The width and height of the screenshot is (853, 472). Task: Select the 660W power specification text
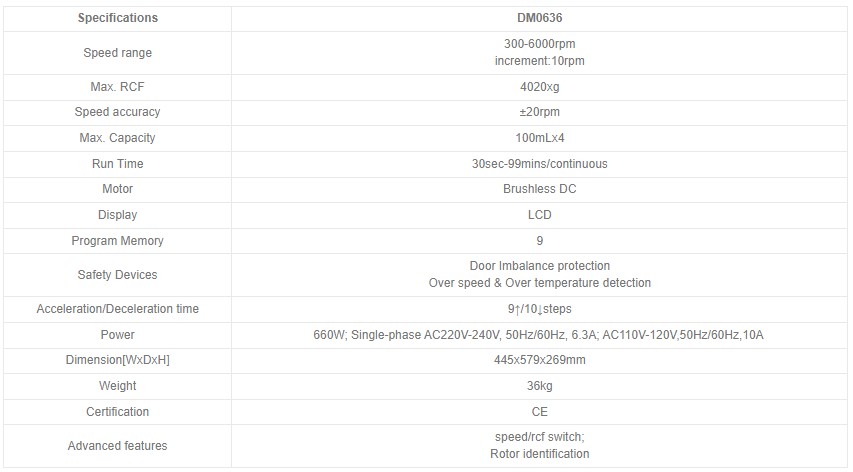pos(538,335)
